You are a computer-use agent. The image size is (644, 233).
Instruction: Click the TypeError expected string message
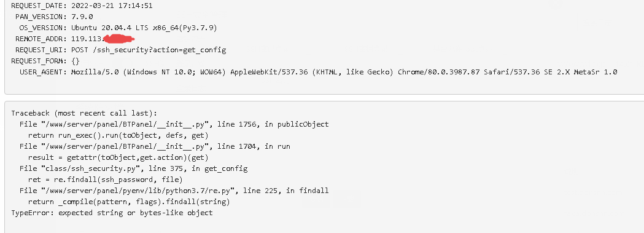pos(112,213)
